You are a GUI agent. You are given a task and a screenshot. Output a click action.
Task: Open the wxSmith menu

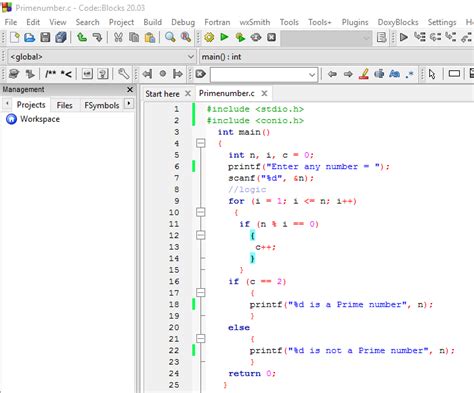[x=255, y=22]
